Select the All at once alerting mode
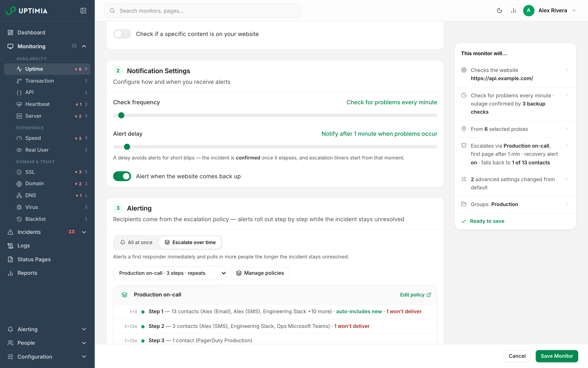 click(x=136, y=242)
